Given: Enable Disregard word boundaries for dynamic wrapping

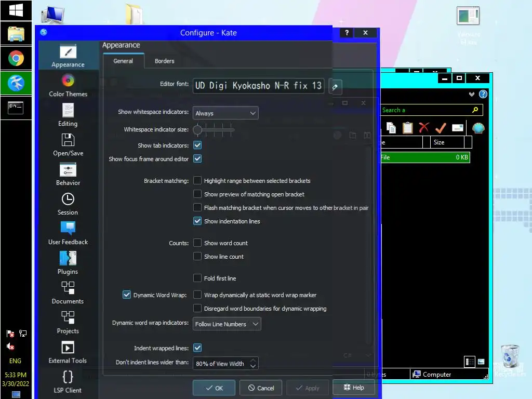Looking at the screenshot, I should 197,309.
